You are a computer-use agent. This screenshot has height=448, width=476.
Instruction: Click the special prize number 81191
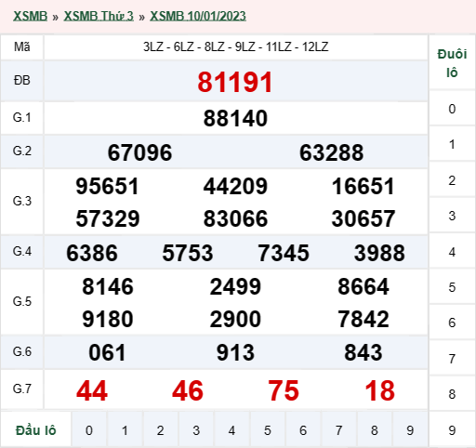point(235,82)
